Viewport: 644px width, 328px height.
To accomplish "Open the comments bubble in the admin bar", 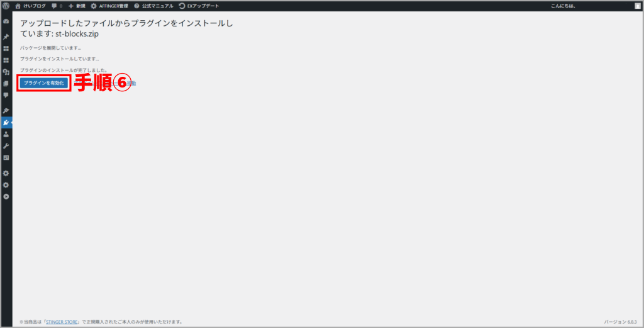I will pyautogui.click(x=57, y=6).
